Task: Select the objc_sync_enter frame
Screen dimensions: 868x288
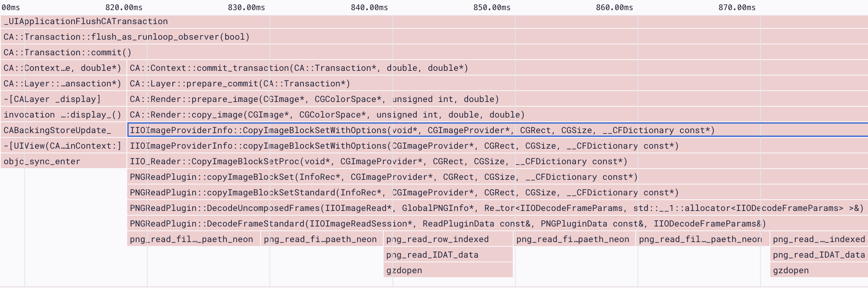Action: pyautogui.click(x=42, y=162)
